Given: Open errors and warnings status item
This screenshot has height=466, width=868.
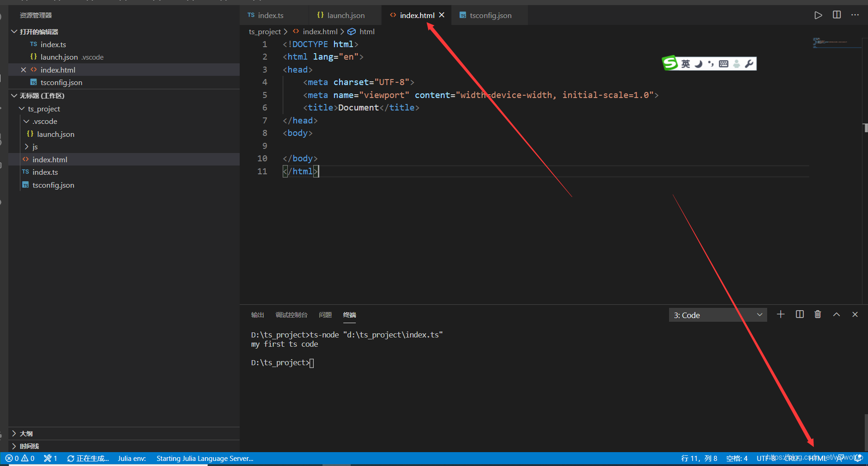Looking at the screenshot, I should 20,458.
